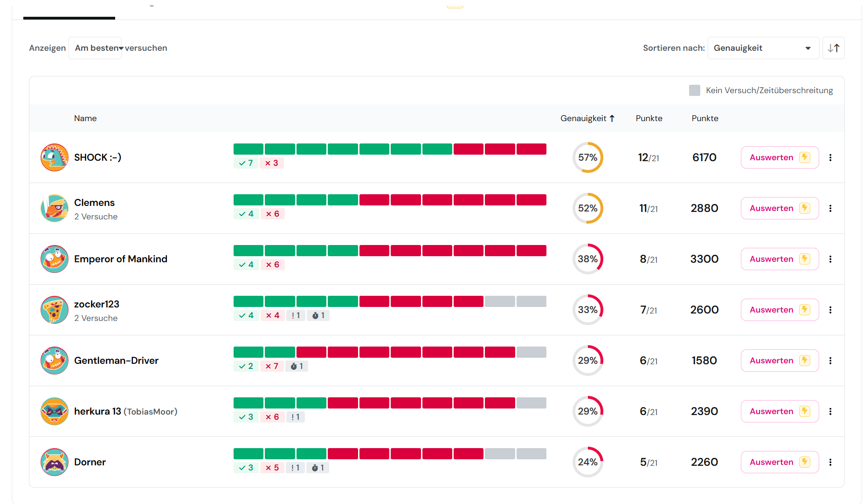Viewport: 863px width, 504px height.
Task: Click the gray 'Kein Versuch' legend swatch
Action: pos(694,90)
